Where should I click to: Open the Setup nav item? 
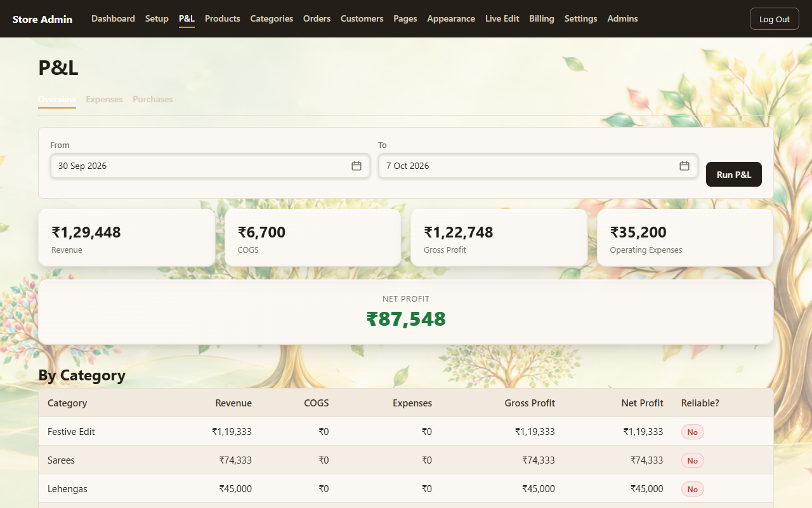(157, 18)
